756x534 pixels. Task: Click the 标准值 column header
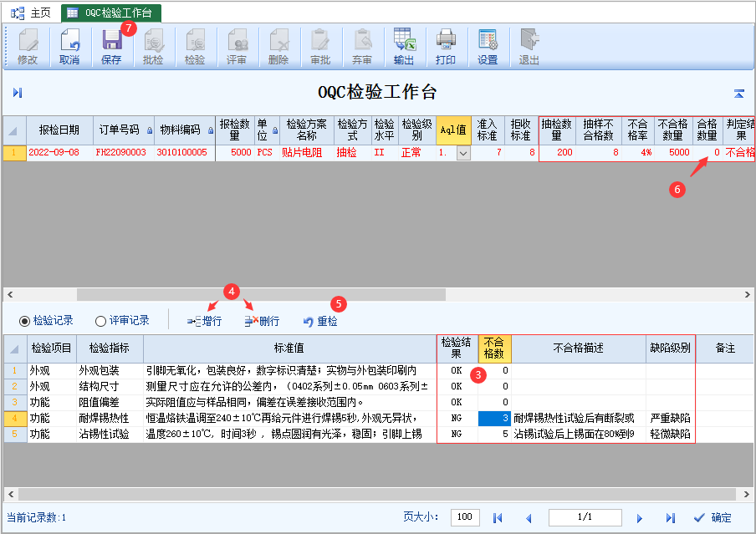point(289,348)
